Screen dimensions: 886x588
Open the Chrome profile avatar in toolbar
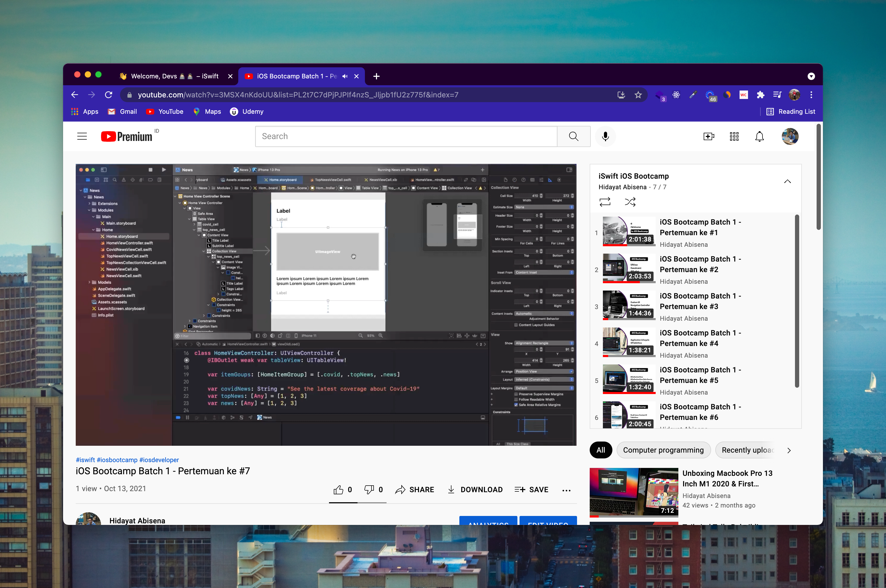[x=794, y=95]
